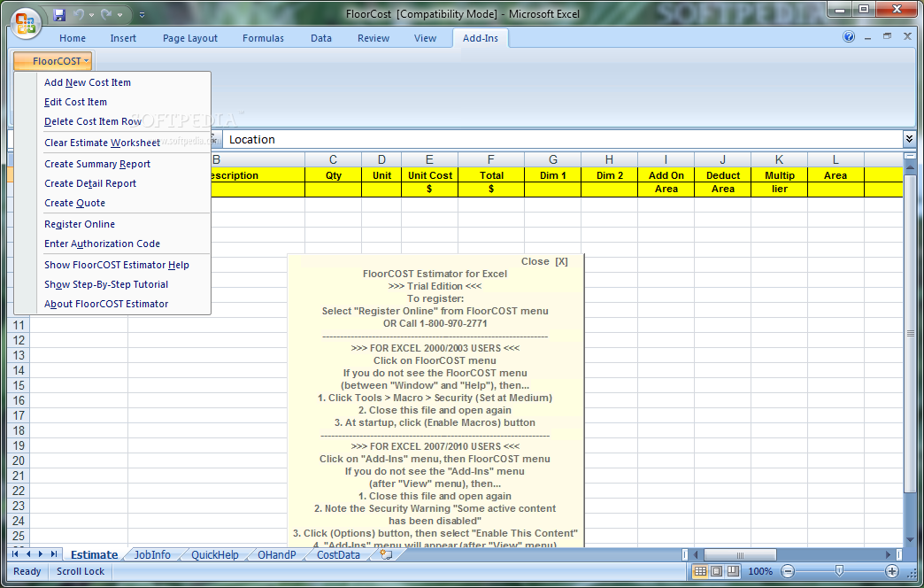The image size is (924, 588).
Task: Switch to the JobInfo sheet tab
Action: pyautogui.click(x=152, y=555)
